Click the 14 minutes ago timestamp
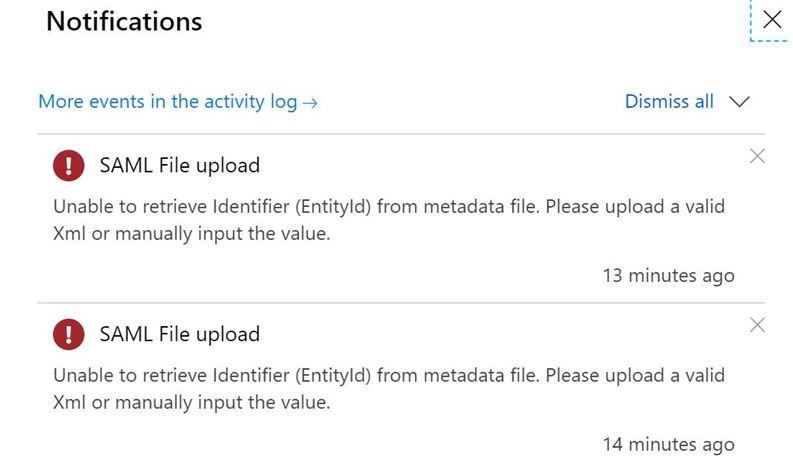This screenshot has width=793, height=467. [x=669, y=445]
